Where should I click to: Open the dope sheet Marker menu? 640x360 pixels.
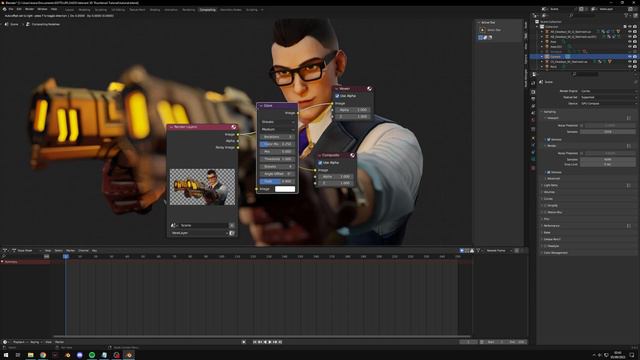(70, 251)
